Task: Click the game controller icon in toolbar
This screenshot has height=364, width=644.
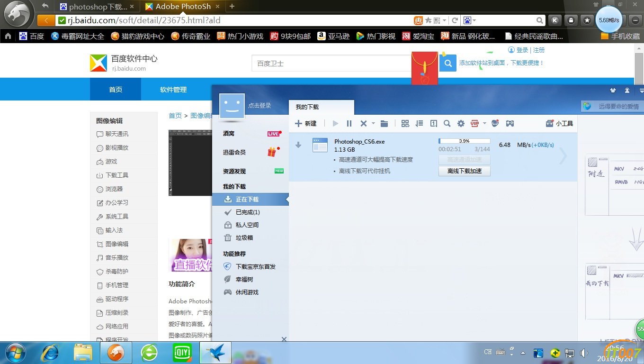Action: (x=510, y=123)
